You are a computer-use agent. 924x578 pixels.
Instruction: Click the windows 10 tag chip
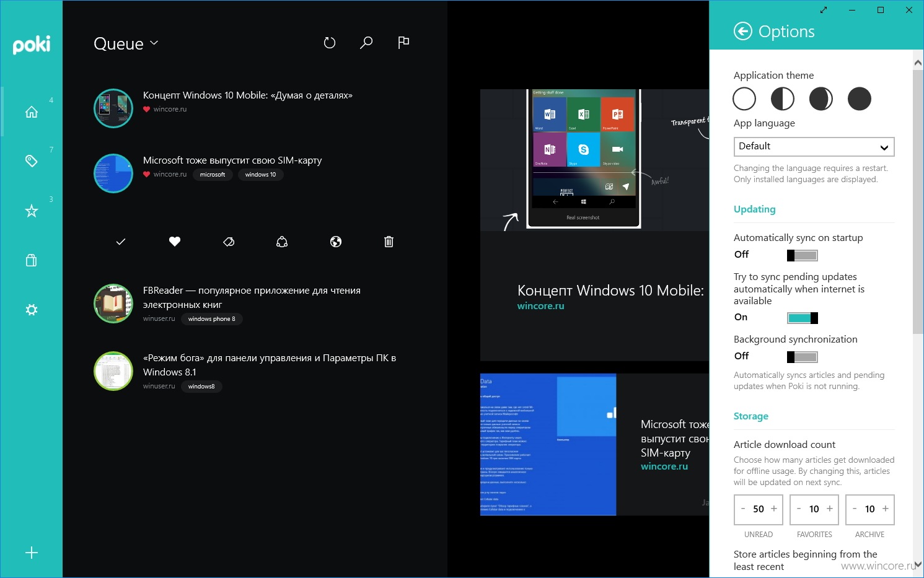[260, 175]
